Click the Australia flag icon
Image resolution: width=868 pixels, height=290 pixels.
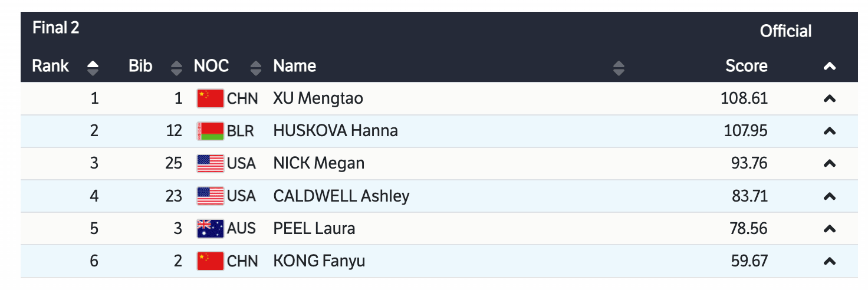pos(210,228)
